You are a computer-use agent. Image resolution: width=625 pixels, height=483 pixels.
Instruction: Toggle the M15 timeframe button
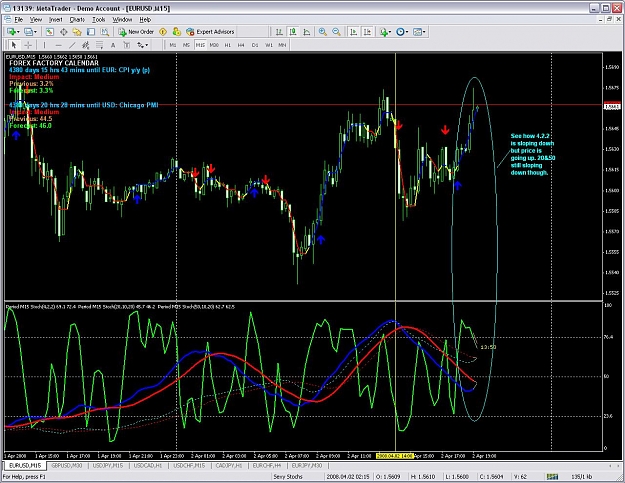(200, 45)
